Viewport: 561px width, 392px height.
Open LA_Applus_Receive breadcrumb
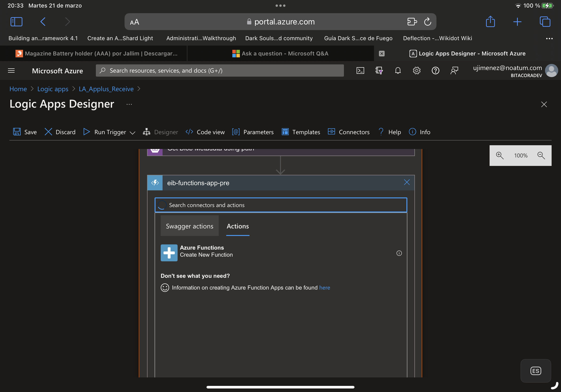[106, 89]
